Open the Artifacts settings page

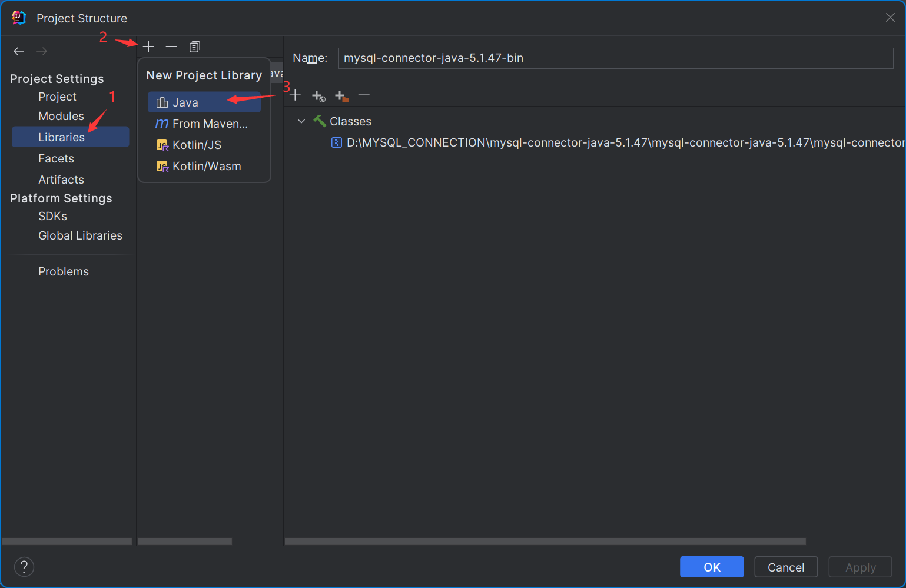point(61,180)
